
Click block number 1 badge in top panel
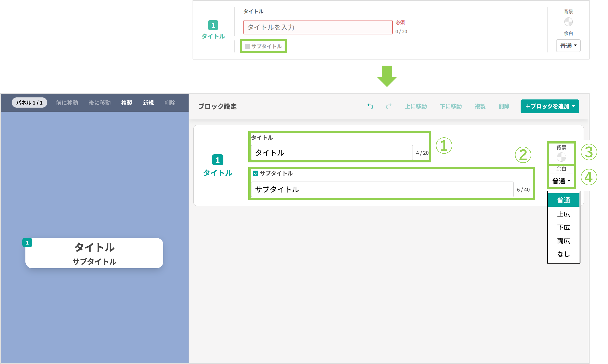[213, 25]
